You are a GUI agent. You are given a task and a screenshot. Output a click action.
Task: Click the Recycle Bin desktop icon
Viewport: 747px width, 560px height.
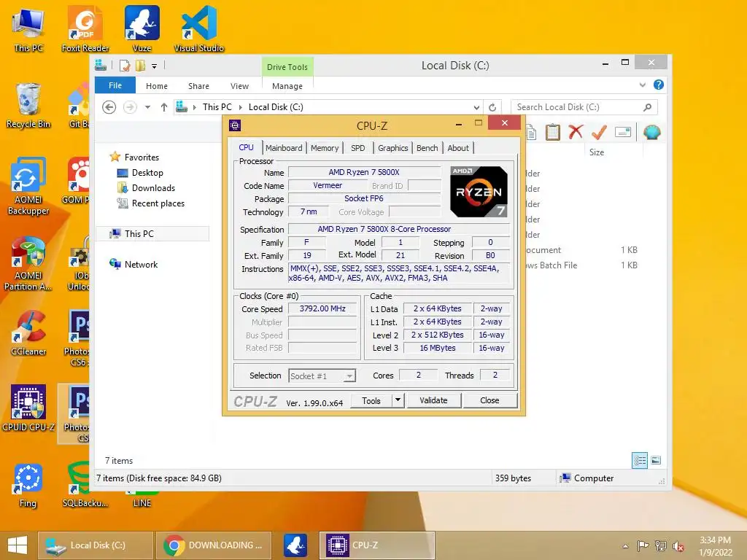[28, 106]
